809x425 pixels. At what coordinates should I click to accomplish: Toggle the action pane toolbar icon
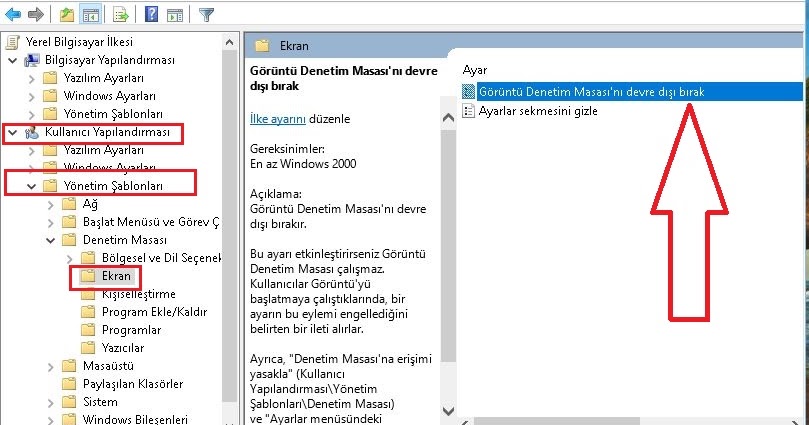click(x=175, y=15)
